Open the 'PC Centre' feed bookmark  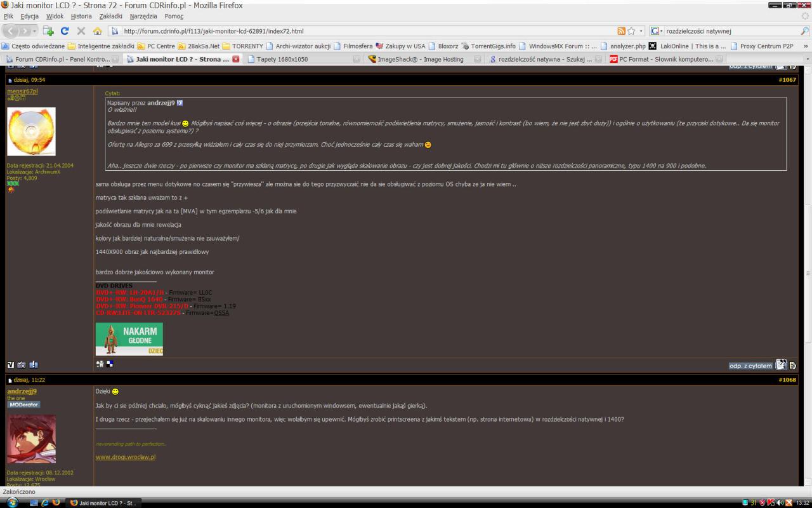pos(156,46)
